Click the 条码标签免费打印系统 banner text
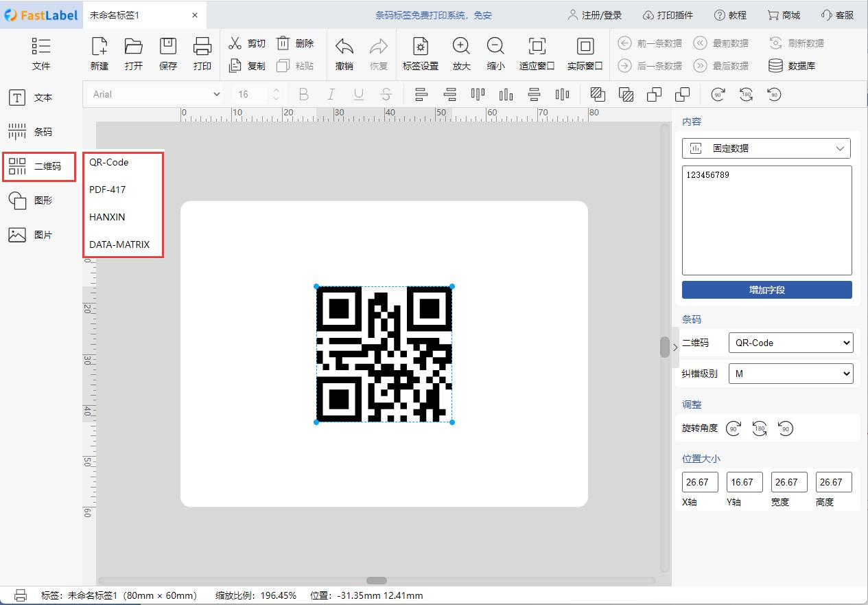The height and width of the screenshot is (605, 868). (434, 15)
